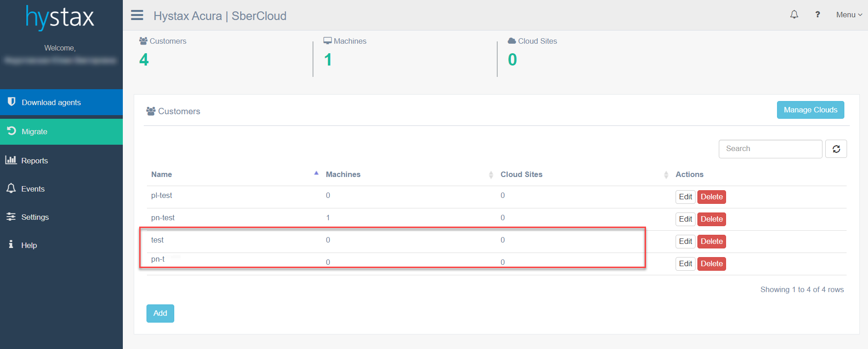Select Migrate in the sidebar
868x349 pixels.
pos(61,132)
